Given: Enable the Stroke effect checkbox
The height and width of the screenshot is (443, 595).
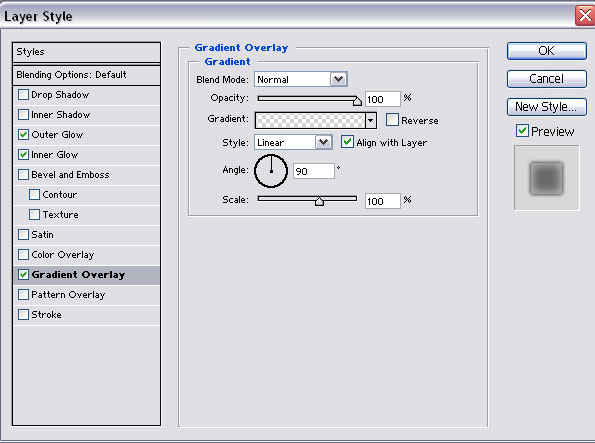Looking at the screenshot, I should coord(24,315).
